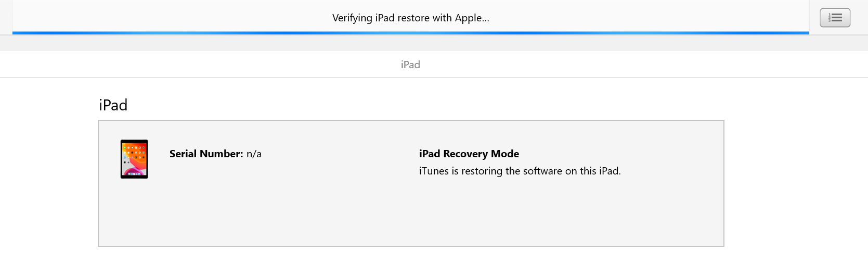Image resolution: width=868 pixels, height=276 pixels.
Task: Click white space below the device panel
Action: [x=411, y=261]
